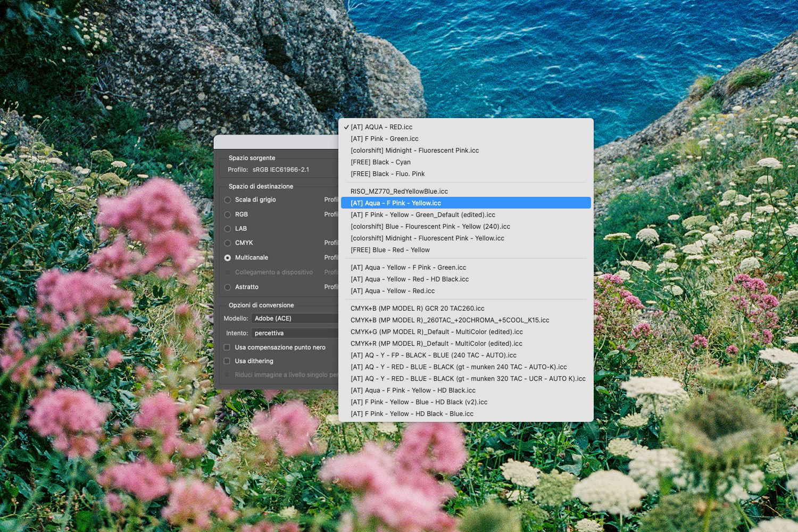Choose the RGB destination radio button

tap(228, 214)
